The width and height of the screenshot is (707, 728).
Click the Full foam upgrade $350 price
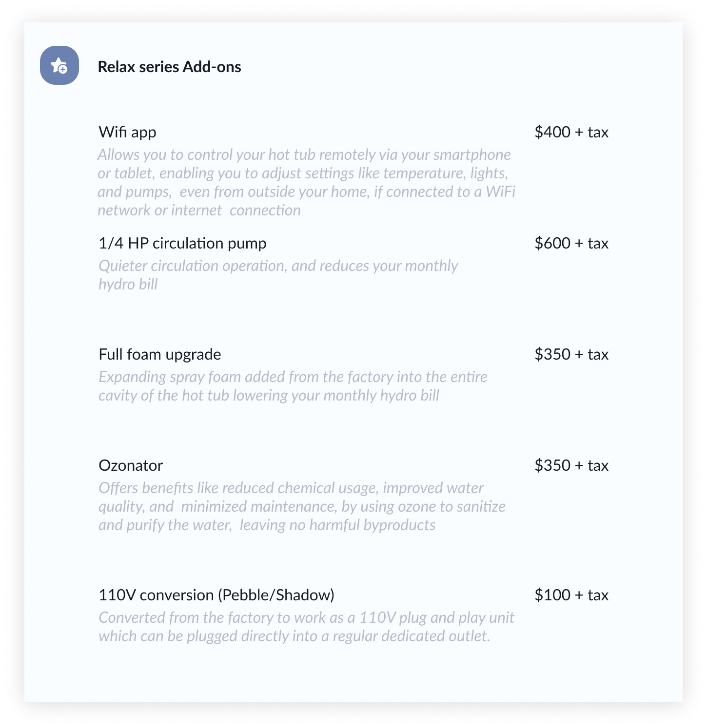571,354
